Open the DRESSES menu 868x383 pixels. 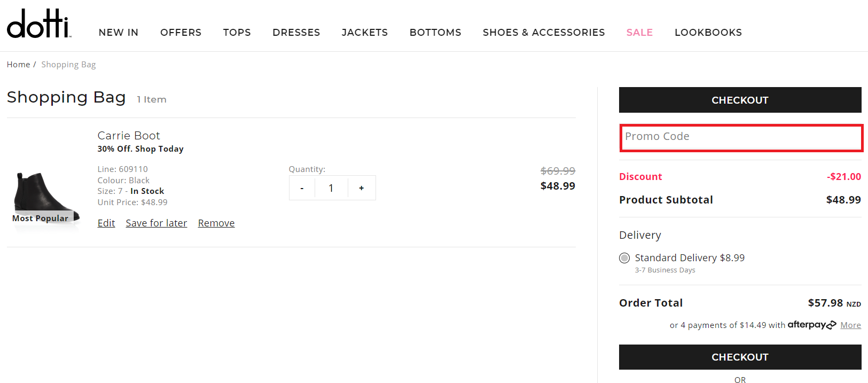[x=296, y=33]
